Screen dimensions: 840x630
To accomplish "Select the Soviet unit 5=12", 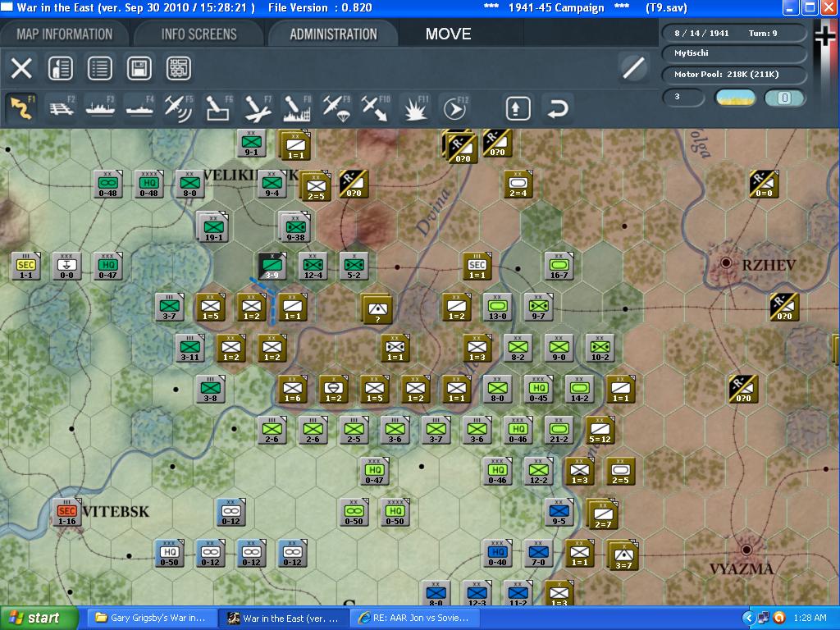I will click(x=600, y=431).
